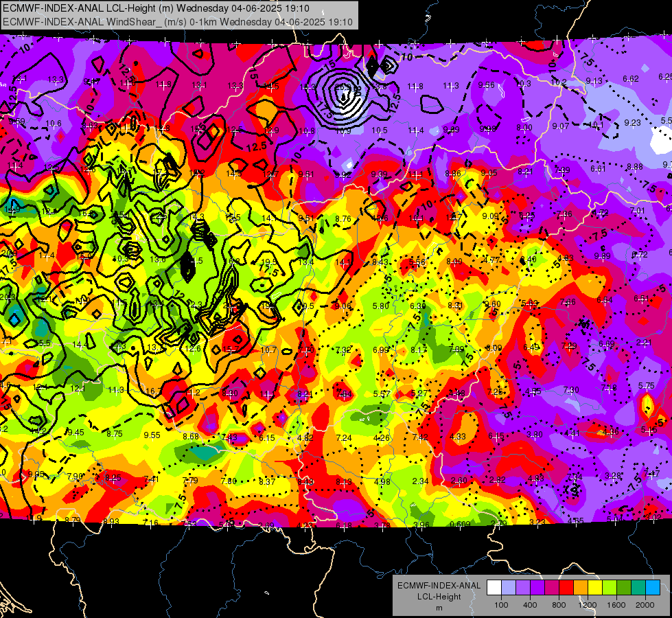Click the 8.68 shear value
Image resolution: width=672 pixels, height=618 pixels.
coord(191,437)
